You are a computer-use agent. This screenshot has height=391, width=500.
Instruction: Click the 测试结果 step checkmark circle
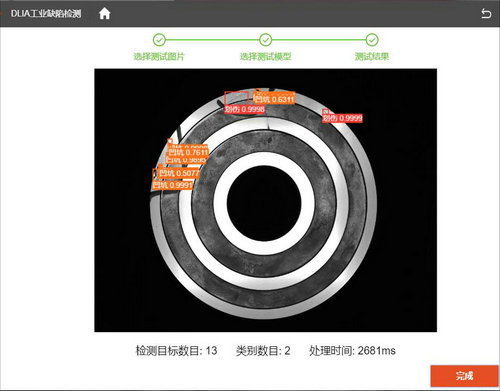coord(372,40)
